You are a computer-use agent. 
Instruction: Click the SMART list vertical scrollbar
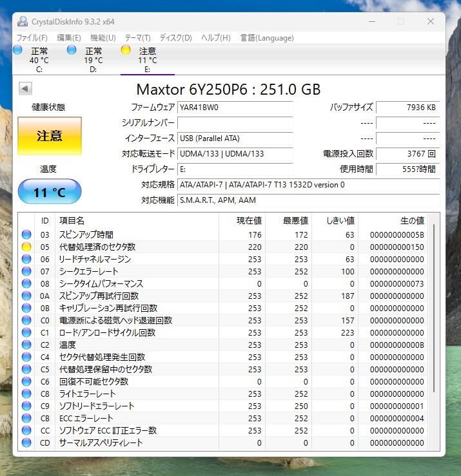coord(434,308)
